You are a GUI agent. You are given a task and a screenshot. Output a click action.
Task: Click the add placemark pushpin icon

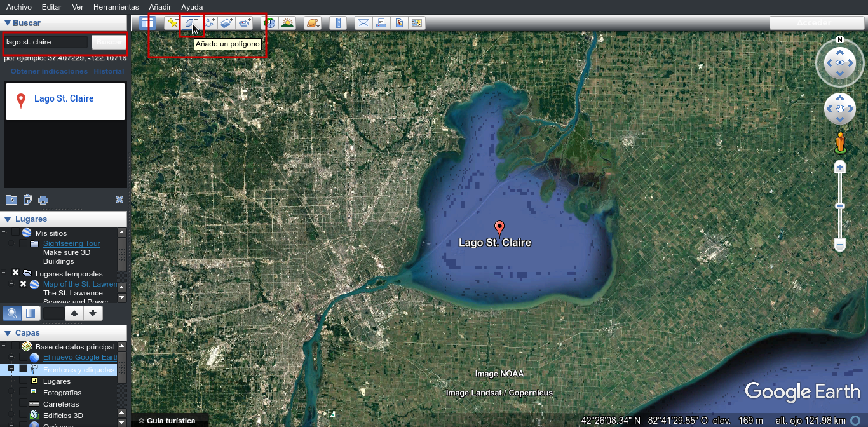[x=172, y=23]
